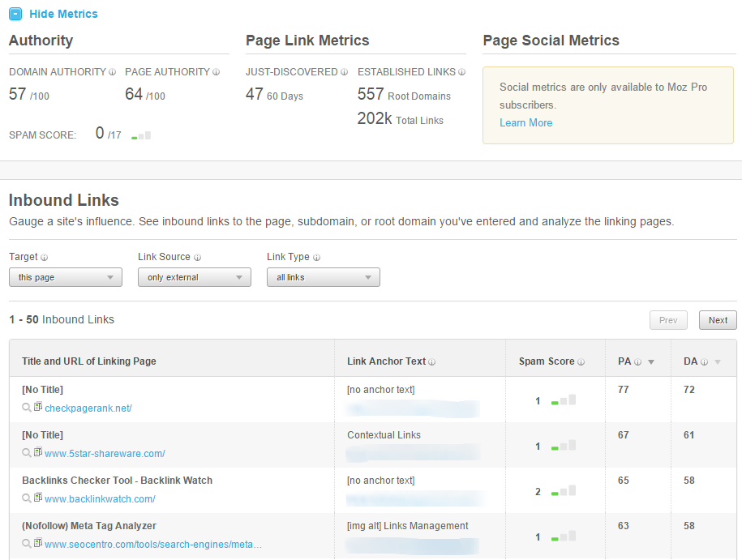Click magnifier icon beside checkpagerank.net
Image resolution: width=742 pixels, height=560 pixels.
(27, 408)
